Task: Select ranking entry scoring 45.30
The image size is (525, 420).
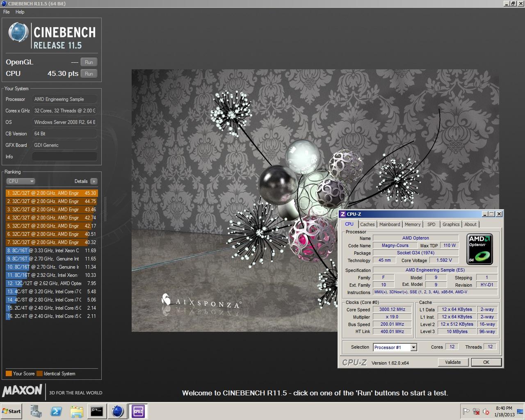Action: click(52, 193)
